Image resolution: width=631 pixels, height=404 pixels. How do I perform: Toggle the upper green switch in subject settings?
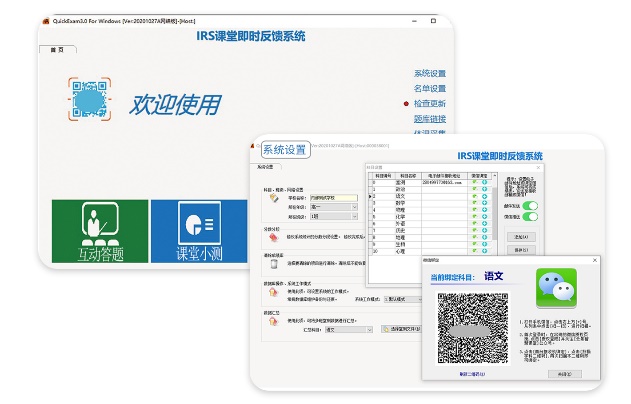[529, 206]
